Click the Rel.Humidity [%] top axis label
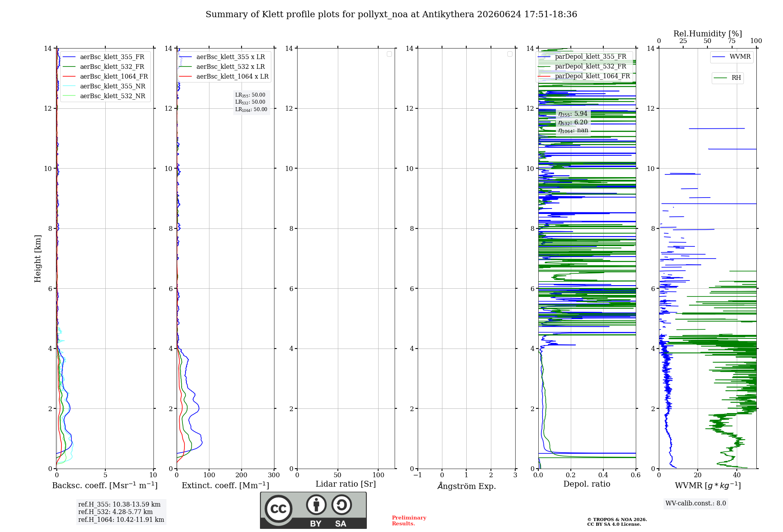The height and width of the screenshot is (532, 783). pos(707,34)
